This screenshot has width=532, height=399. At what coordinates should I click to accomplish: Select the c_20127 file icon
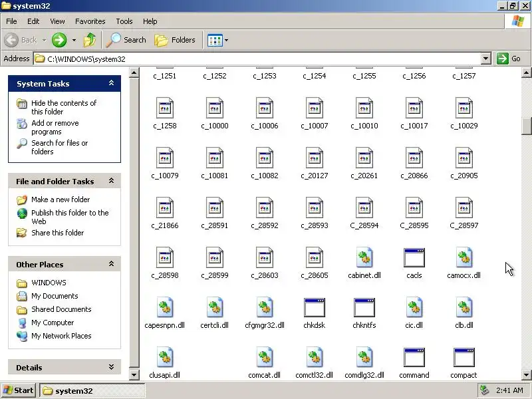pos(314,158)
